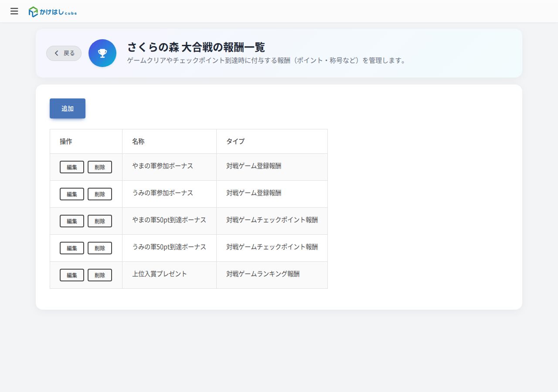558x392 pixels.
Task: Click the タイプ column header
Action: click(272, 142)
